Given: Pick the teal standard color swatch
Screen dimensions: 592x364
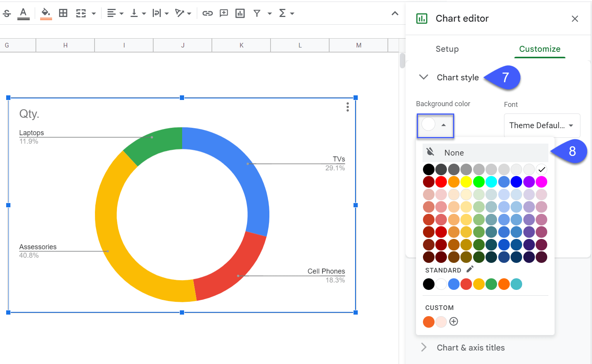Looking at the screenshot, I should click(x=516, y=284).
